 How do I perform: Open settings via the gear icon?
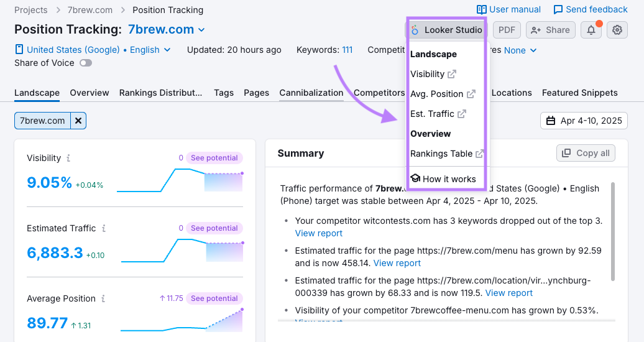pos(617,30)
